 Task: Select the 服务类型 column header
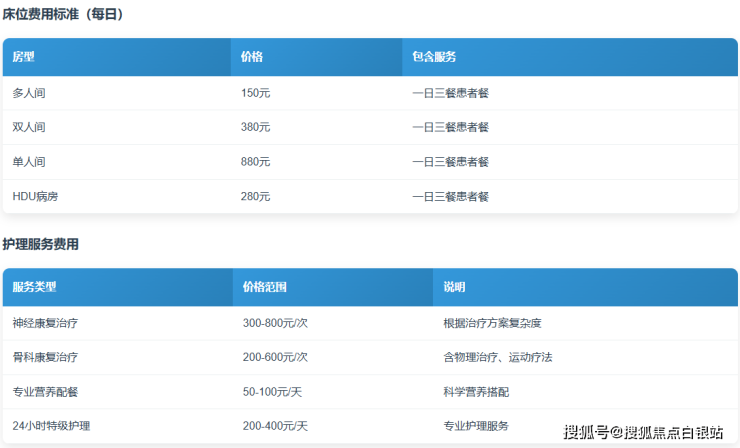click(34, 287)
